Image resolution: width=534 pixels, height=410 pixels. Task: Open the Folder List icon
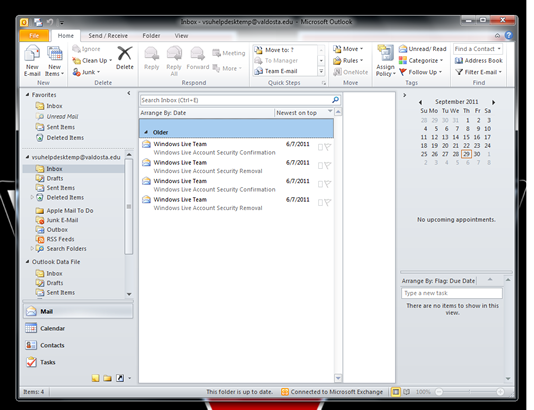[108, 378]
